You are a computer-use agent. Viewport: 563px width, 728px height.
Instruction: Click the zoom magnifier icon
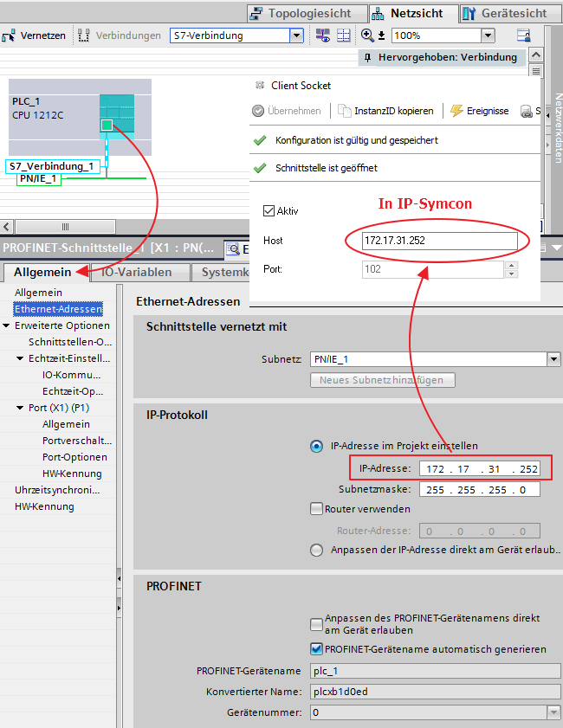(x=367, y=36)
